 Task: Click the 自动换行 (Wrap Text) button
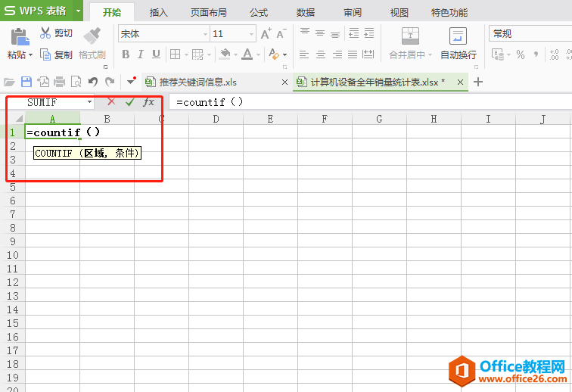tap(459, 44)
